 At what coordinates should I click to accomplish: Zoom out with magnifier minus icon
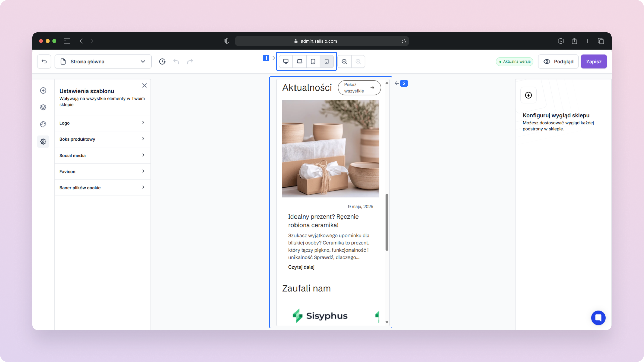(x=344, y=61)
